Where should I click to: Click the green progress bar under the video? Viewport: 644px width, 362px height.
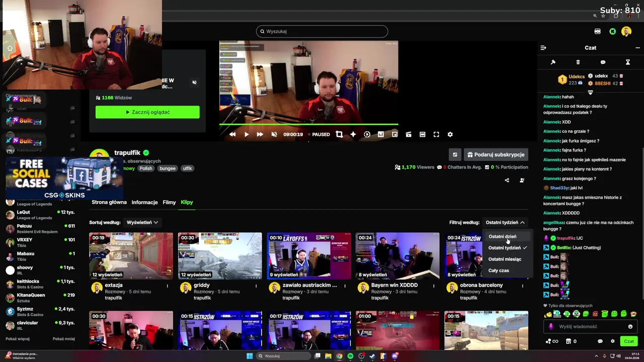(x=308, y=124)
